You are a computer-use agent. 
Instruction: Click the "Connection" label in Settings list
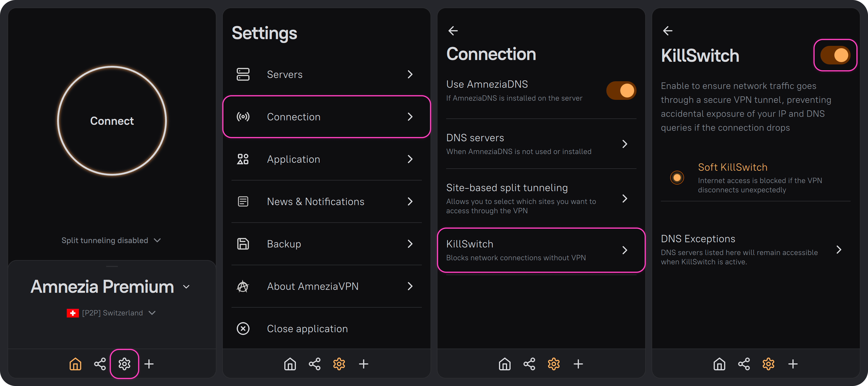click(293, 117)
